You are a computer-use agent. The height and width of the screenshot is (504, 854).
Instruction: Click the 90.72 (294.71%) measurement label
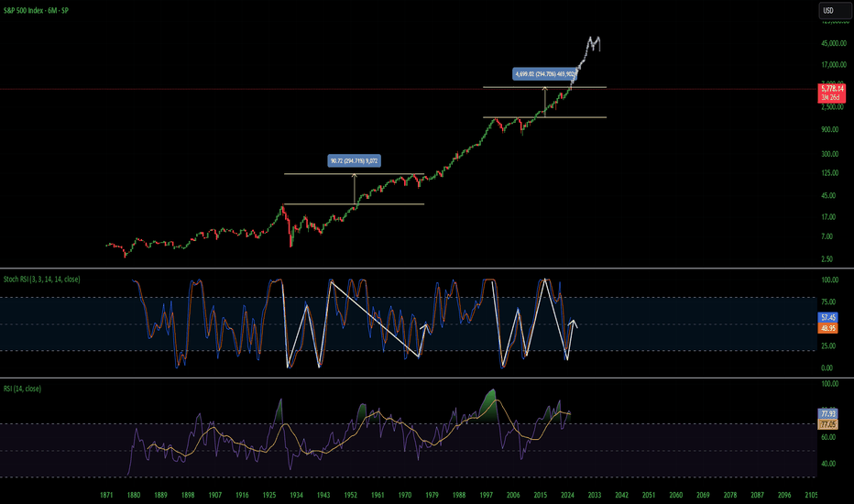[x=354, y=160]
